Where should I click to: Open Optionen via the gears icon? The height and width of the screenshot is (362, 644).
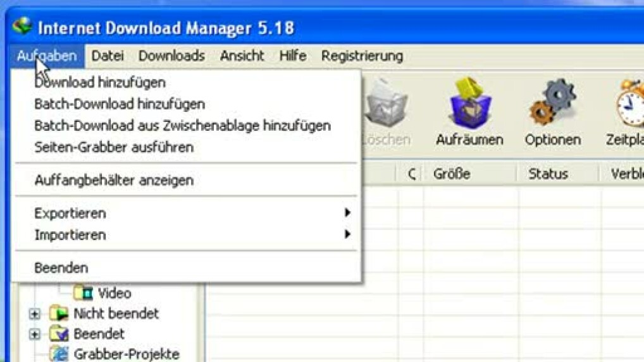[552, 104]
